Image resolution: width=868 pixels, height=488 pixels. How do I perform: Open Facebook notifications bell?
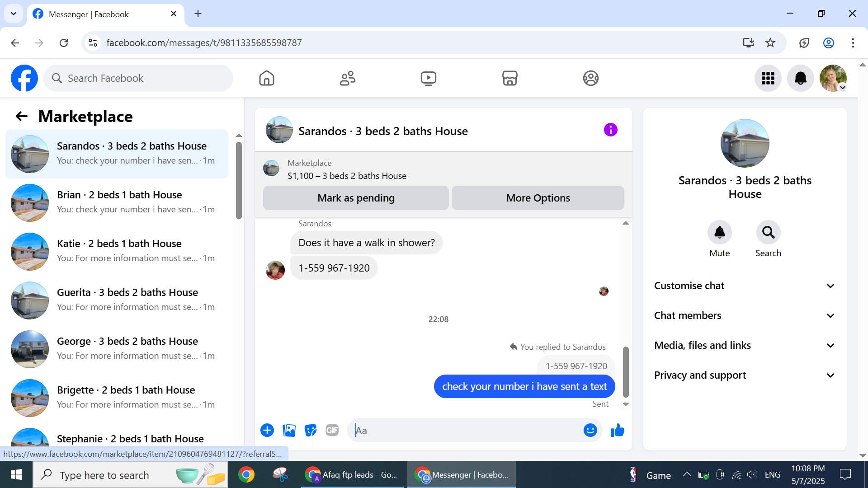click(x=800, y=78)
